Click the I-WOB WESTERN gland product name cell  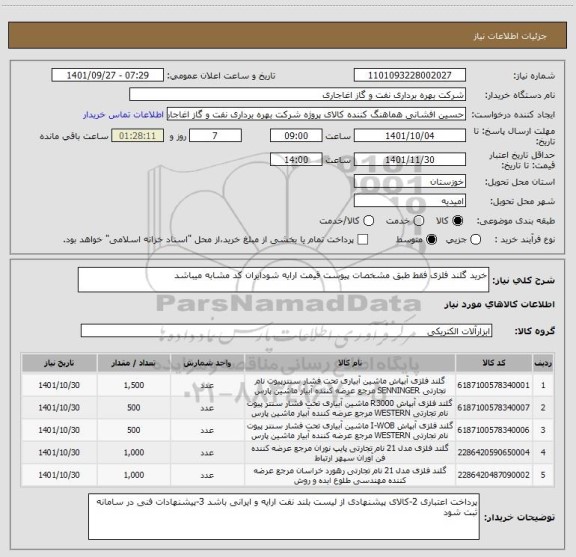[x=350, y=430]
